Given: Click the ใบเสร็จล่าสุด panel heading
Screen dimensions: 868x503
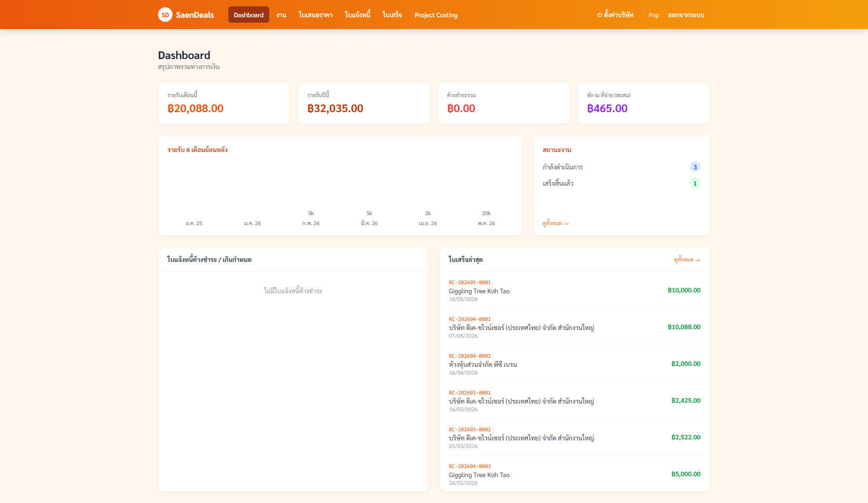Looking at the screenshot, I should click(x=465, y=260).
